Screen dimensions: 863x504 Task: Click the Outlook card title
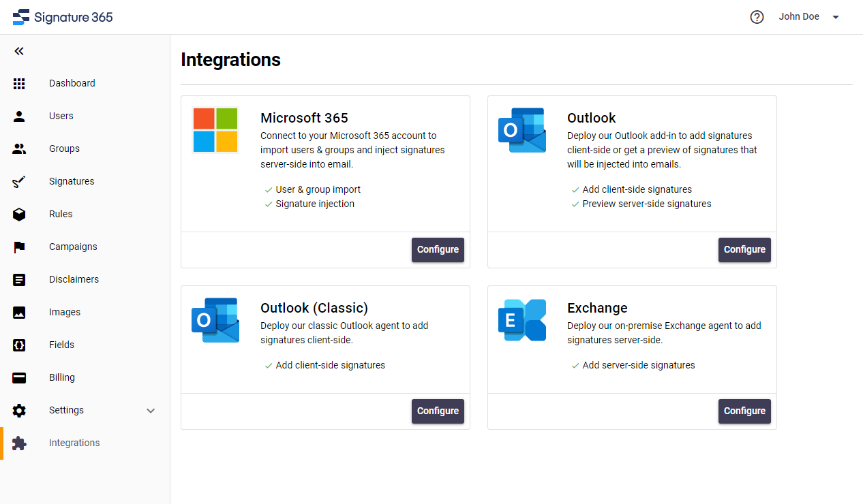point(592,118)
